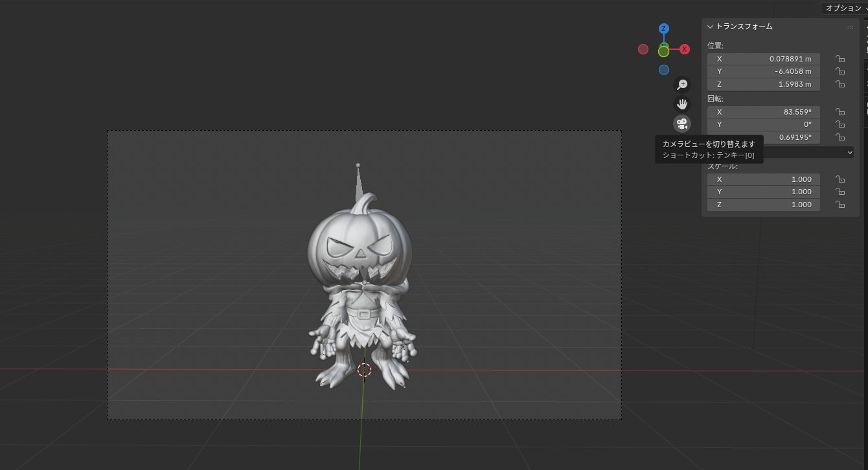
Task: Click the green Y ball at the gizmo center
Action: pos(663,49)
